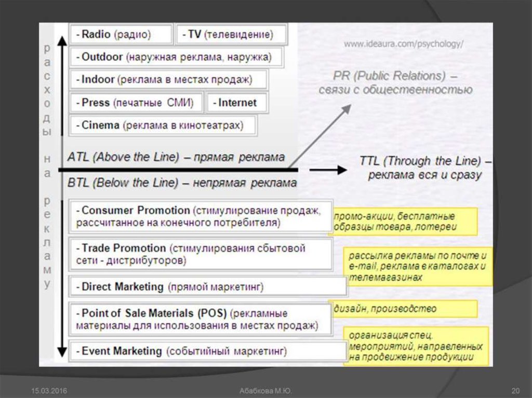Select the Internet box
532x398 pixels.
237,103
